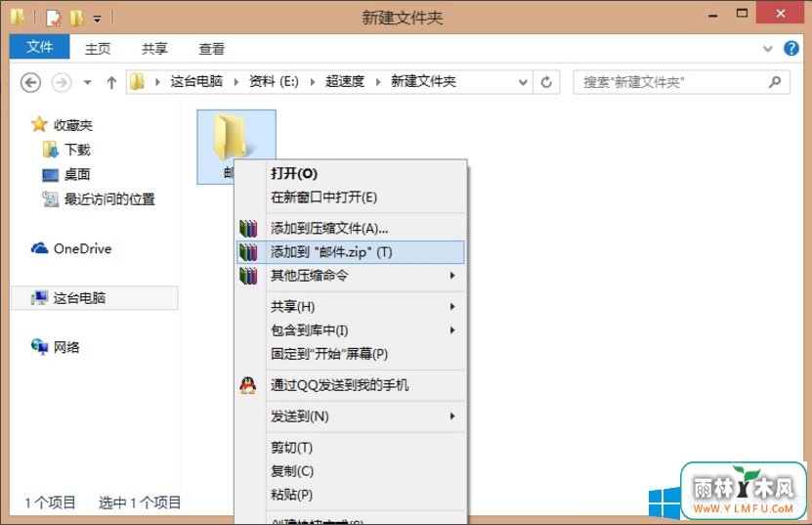
Task: Expand the ribbon chevron
Action: [767, 49]
